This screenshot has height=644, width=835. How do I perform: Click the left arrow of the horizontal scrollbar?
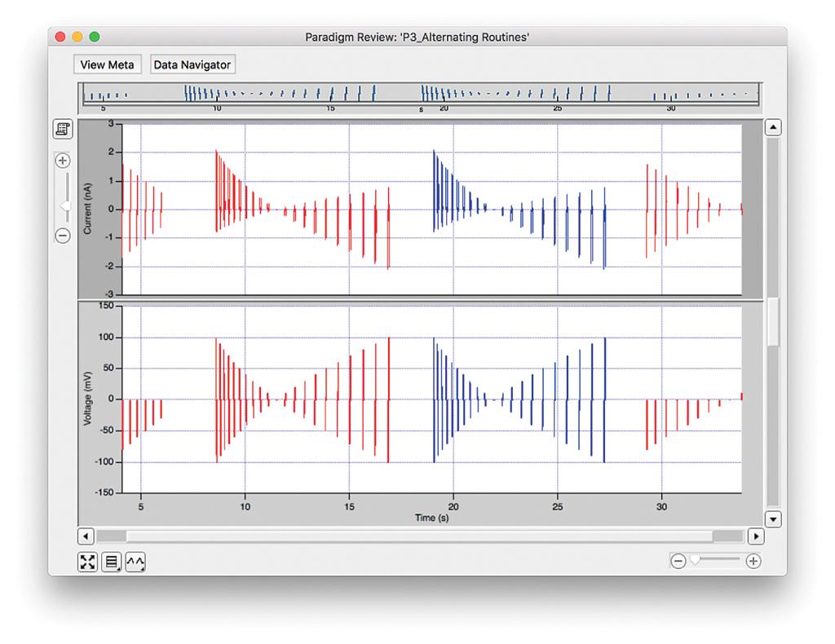86,536
